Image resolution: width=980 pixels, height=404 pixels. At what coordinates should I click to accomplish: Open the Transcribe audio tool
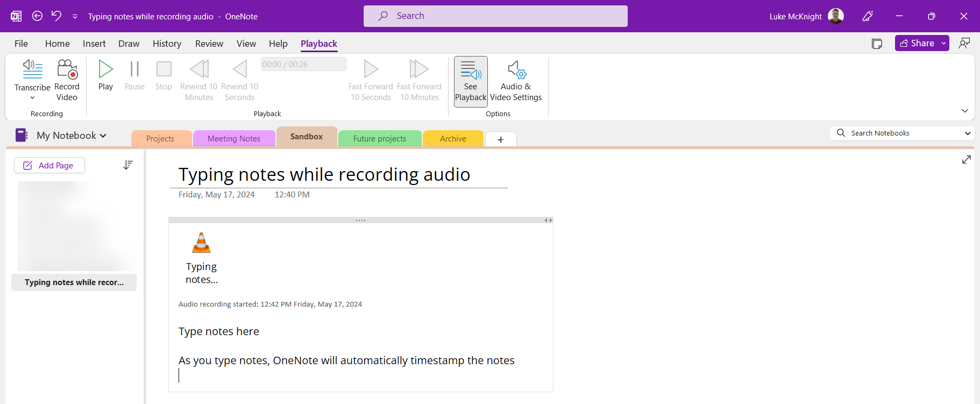tap(32, 74)
